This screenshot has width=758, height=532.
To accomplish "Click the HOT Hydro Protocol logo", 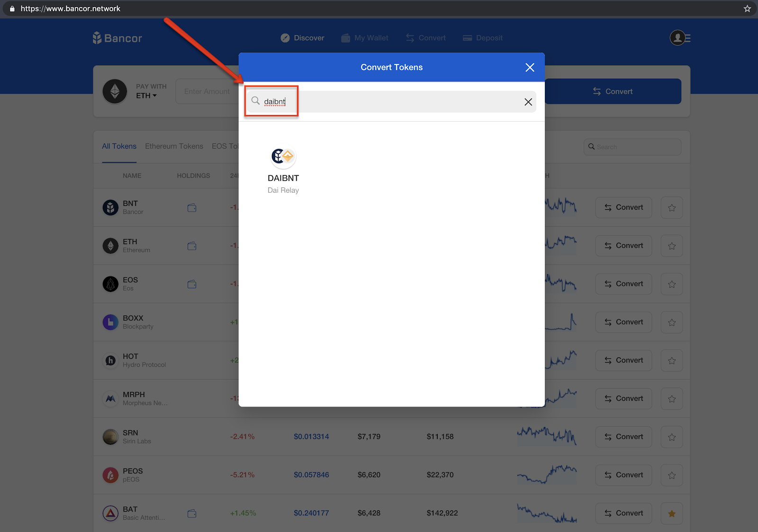I will pyautogui.click(x=110, y=361).
